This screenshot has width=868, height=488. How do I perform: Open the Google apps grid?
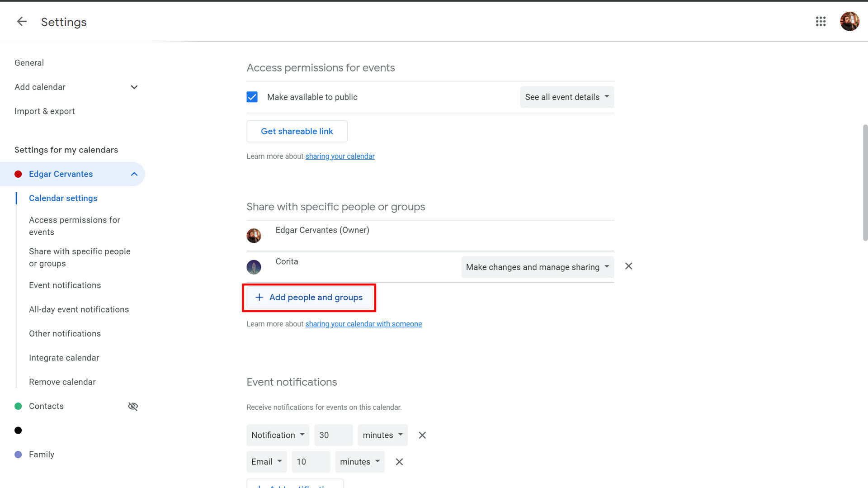pyautogui.click(x=821, y=22)
